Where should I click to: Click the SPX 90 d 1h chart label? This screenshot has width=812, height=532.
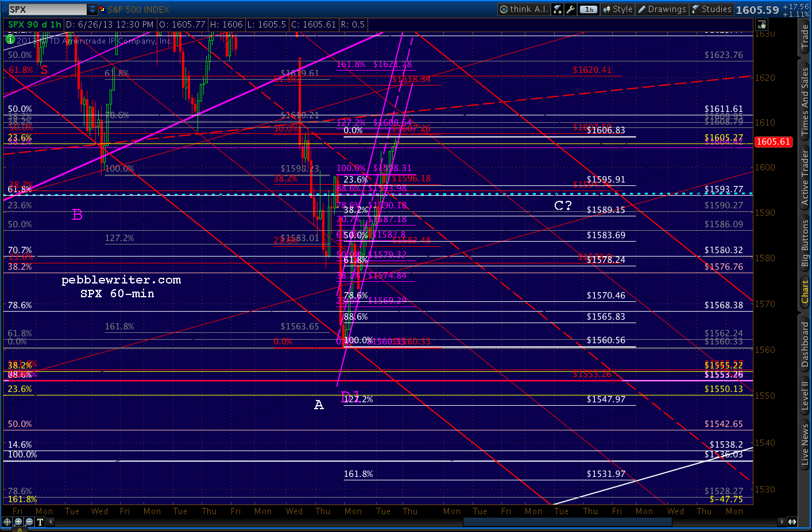coord(34,25)
